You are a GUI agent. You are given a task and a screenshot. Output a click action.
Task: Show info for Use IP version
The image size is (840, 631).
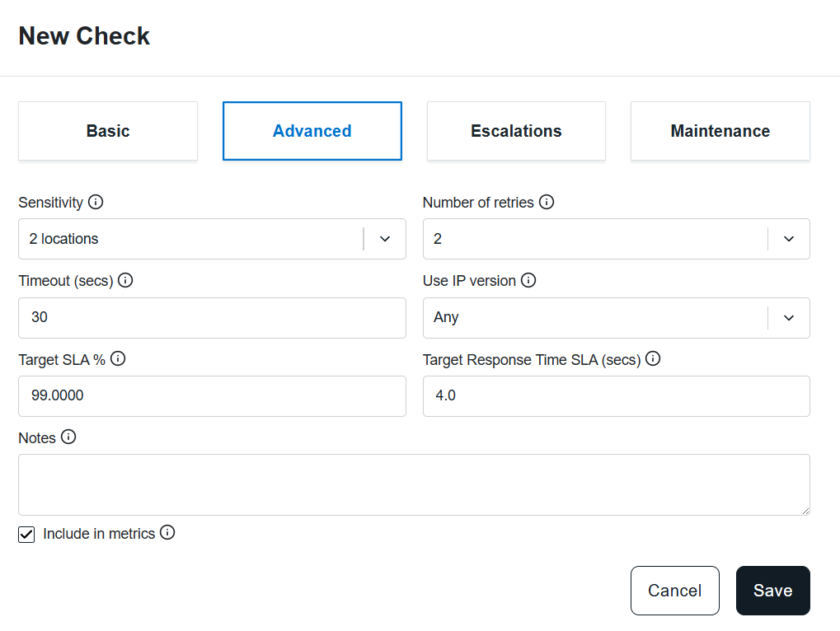click(x=528, y=280)
